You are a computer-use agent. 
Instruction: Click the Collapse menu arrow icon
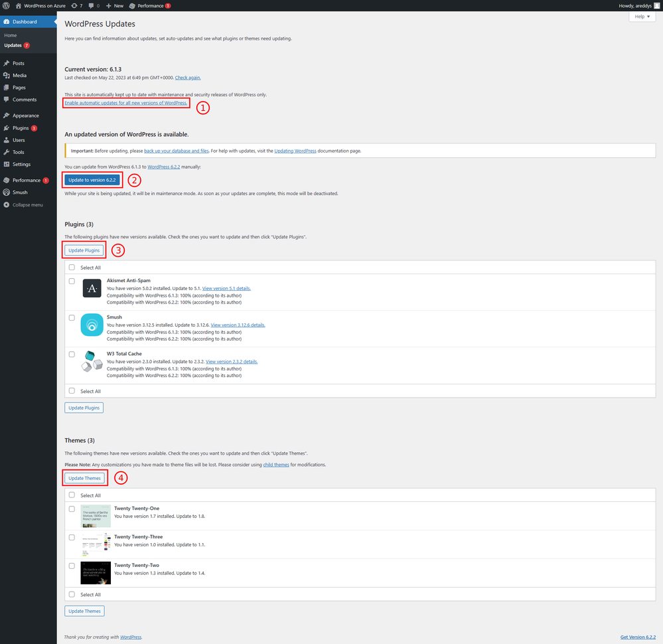click(7, 204)
